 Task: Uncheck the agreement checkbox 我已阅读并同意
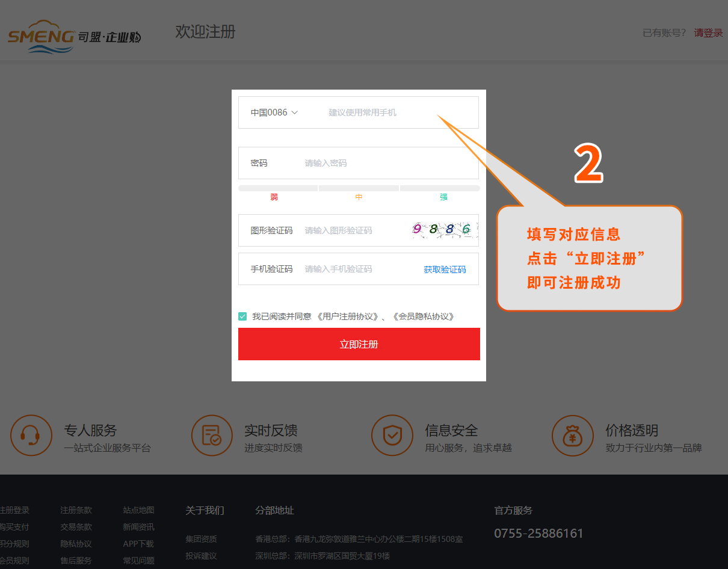(x=242, y=316)
